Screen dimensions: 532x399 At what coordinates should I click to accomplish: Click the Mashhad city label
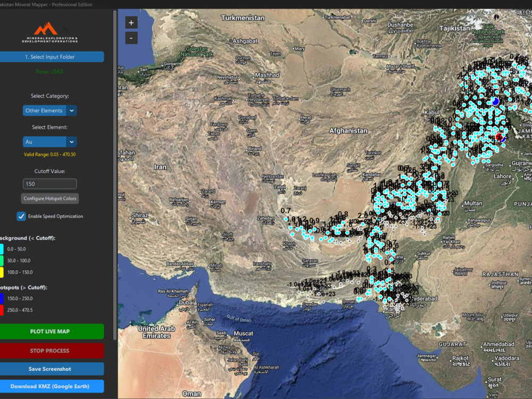pyautogui.click(x=267, y=75)
